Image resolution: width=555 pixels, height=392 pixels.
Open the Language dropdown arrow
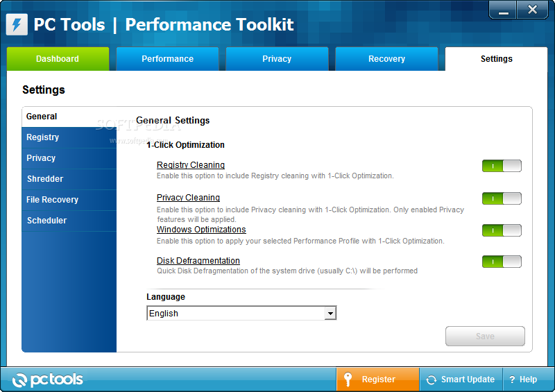[330, 314]
